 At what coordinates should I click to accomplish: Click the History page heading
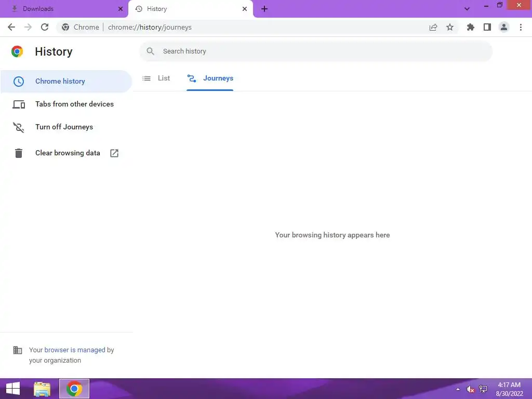[x=54, y=51]
